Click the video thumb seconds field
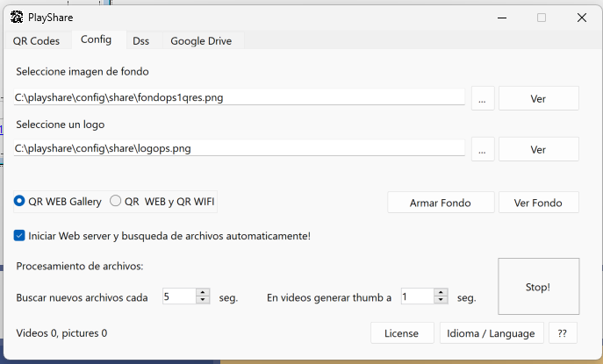 click(417, 296)
